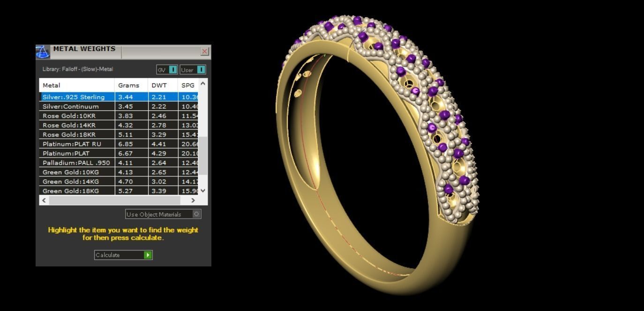The image size is (644, 311).
Task: Click the Library: Falloff - (Slow)-Metal label
Action: pos(78,69)
